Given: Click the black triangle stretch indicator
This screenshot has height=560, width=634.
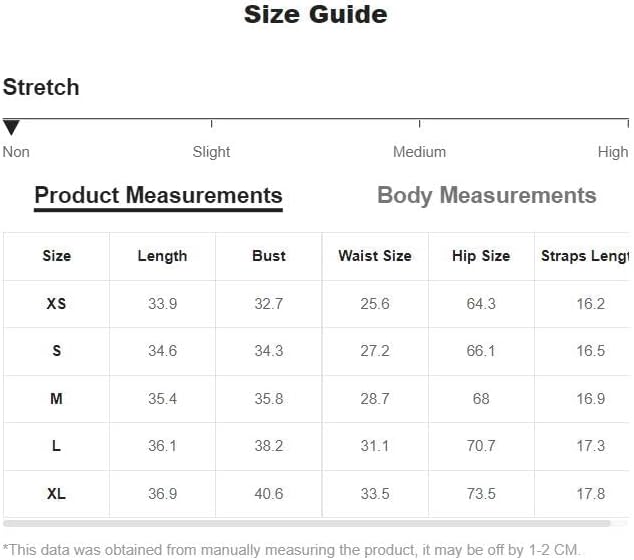Looking at the screenshot, I should (x=11, y=127).
